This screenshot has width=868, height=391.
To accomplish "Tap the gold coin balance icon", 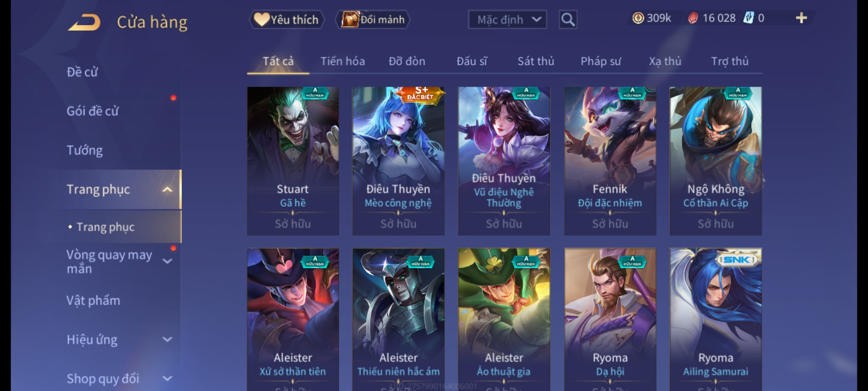I will (x=638, y=18).
